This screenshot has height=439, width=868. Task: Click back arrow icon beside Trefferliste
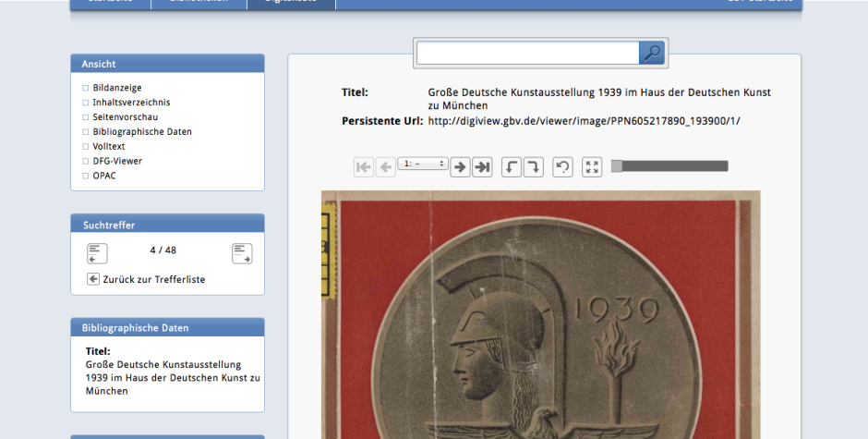[93, 279]
